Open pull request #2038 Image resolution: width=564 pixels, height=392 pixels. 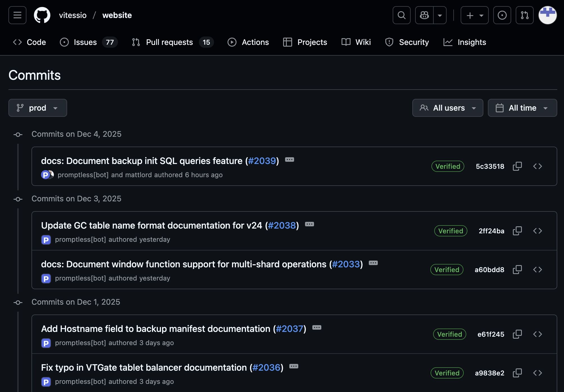click(x=282, y=225)
